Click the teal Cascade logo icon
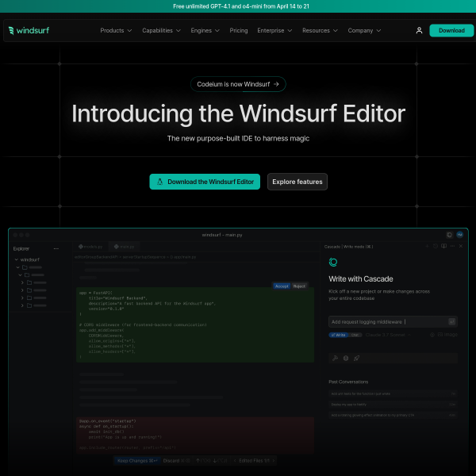The image size is (476, 476). (333, 262)
